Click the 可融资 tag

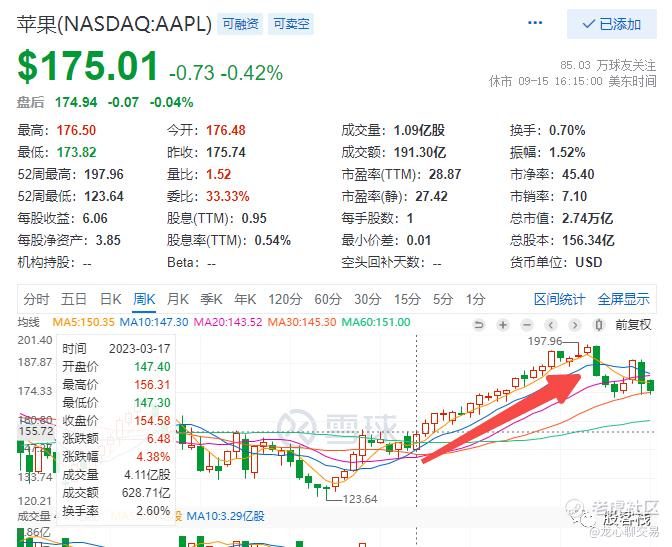pyautogui.click(x=240, y=24)
